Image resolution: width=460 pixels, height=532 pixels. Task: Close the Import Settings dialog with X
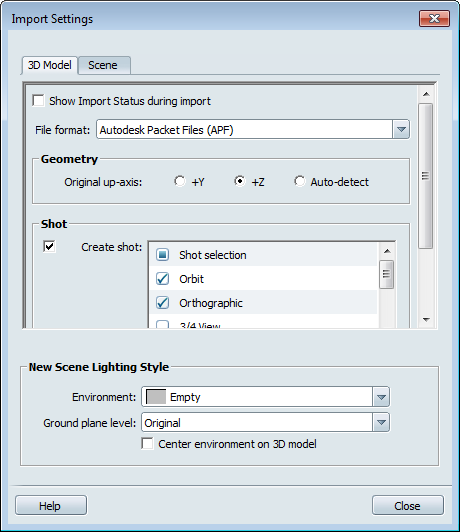click(434, 18)
